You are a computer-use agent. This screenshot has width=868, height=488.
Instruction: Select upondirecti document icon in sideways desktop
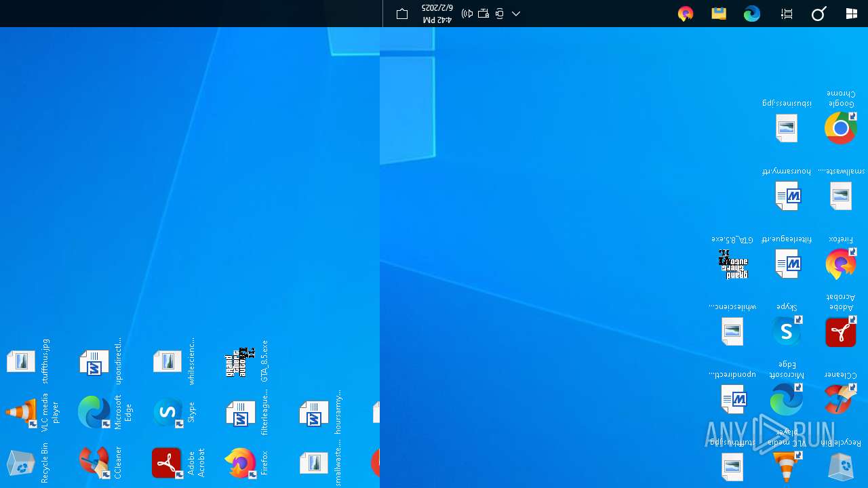(94, 363)
